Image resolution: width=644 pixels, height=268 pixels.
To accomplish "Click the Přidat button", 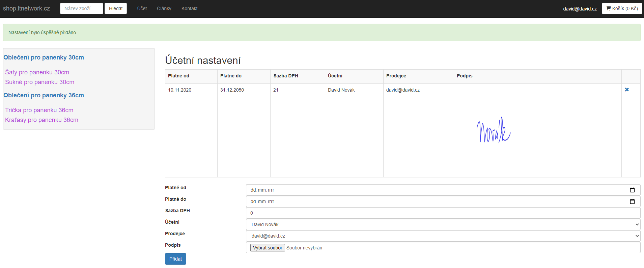I will pyautogui.click(x=175, y=259).
